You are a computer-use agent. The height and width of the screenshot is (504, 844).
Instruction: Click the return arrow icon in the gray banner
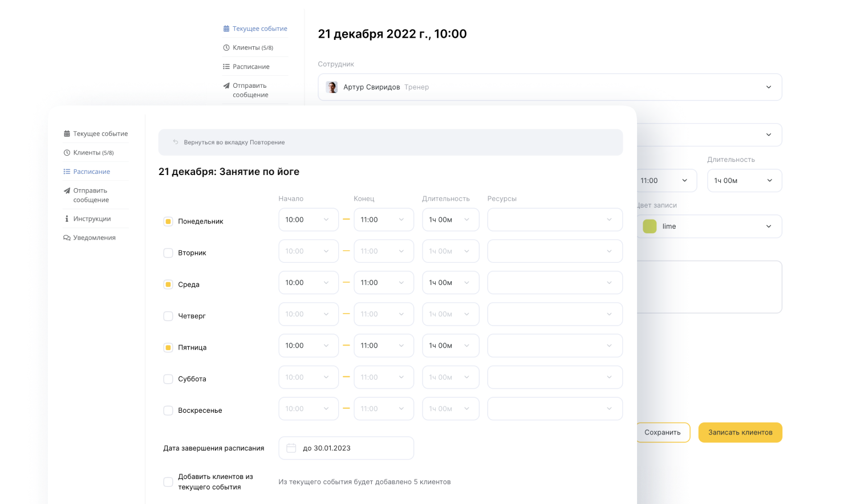[x=176, y=142]
